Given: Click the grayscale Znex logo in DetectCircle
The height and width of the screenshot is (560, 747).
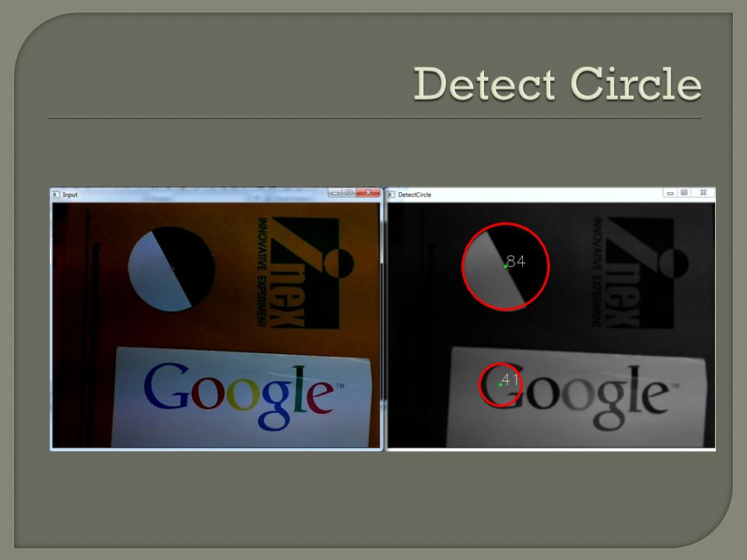Looking at the screenshot, I should 640,273.
